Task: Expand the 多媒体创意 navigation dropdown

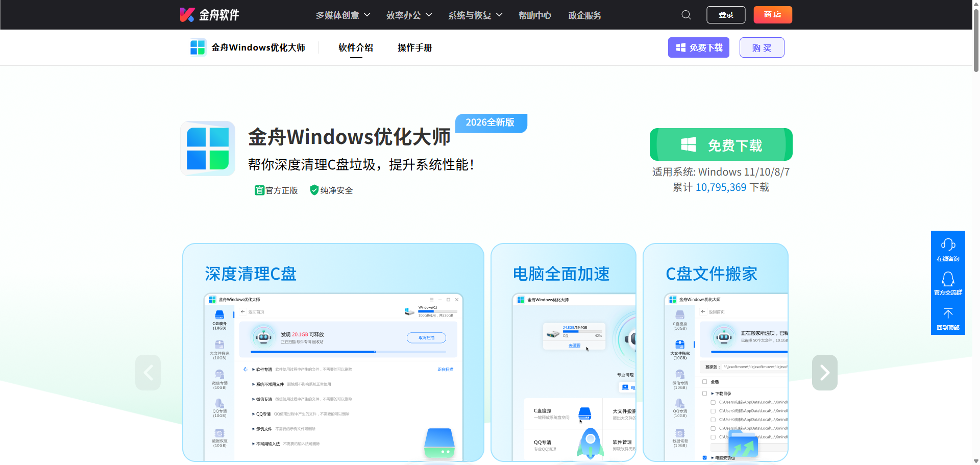Action: click(343, 15)
